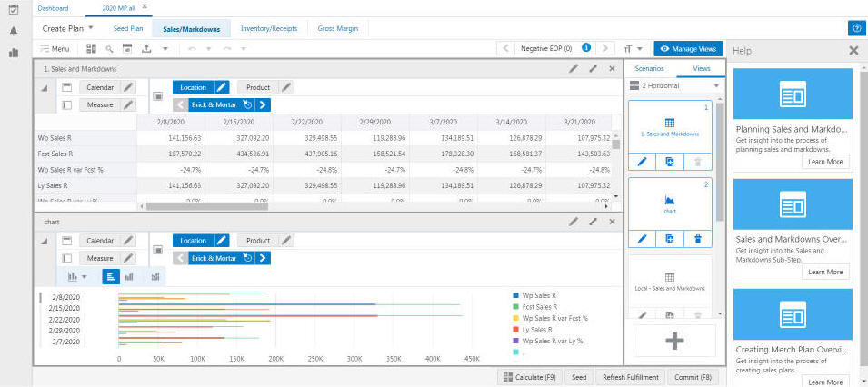
Task: Click the bar chart reports sidebar icon
Action: (14, 53)
